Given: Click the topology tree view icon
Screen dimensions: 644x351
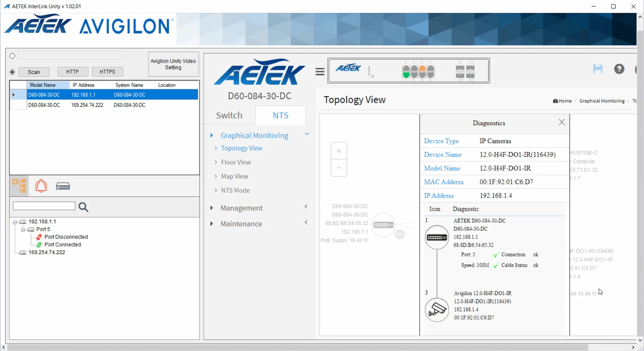Looking at the screenshot, I should tap(19, 186).
